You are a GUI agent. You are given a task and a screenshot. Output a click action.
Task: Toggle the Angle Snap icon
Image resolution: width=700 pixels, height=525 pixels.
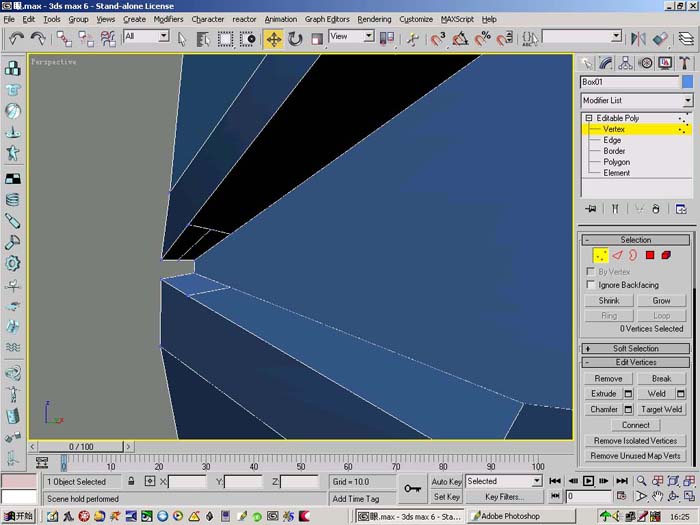(460, 39)
